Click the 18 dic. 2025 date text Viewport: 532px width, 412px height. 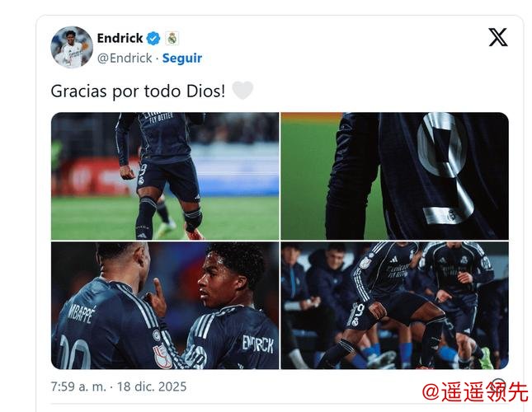click(x=152, y=386)
